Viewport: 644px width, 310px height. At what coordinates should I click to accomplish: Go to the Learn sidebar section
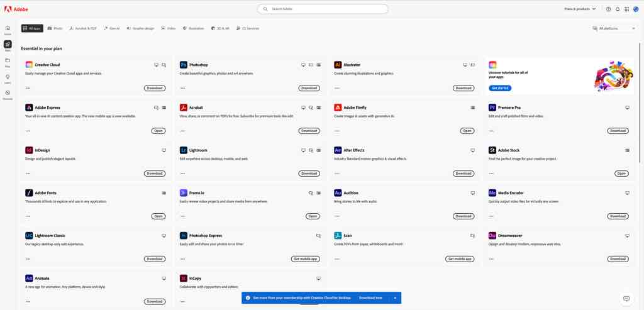[x=8, y=79]
